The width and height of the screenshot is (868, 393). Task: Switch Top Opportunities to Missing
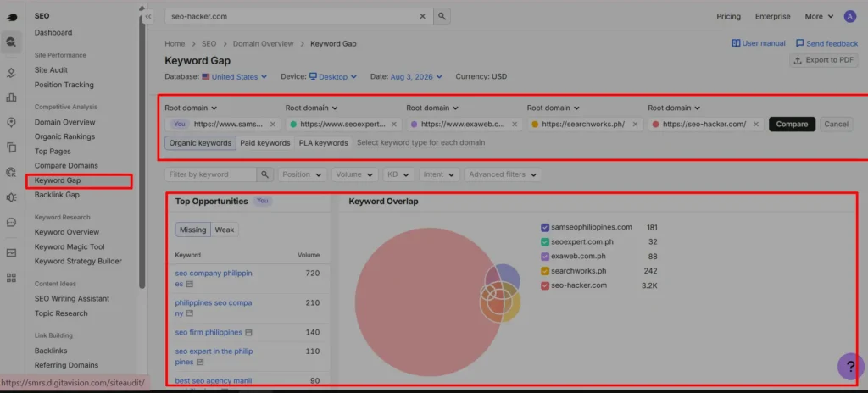(192, 230)
